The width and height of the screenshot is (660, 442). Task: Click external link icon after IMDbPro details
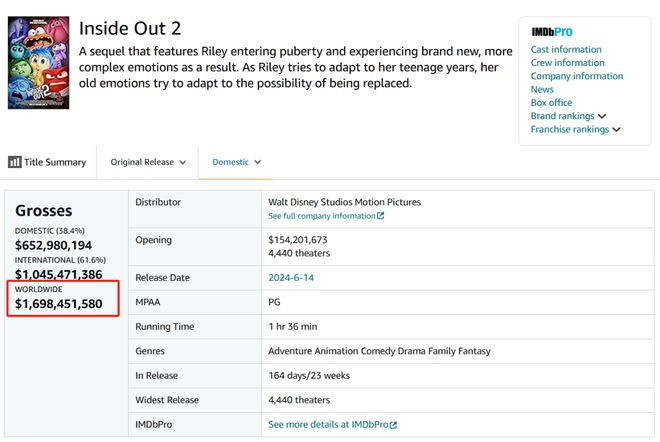(x=394, y=425)
